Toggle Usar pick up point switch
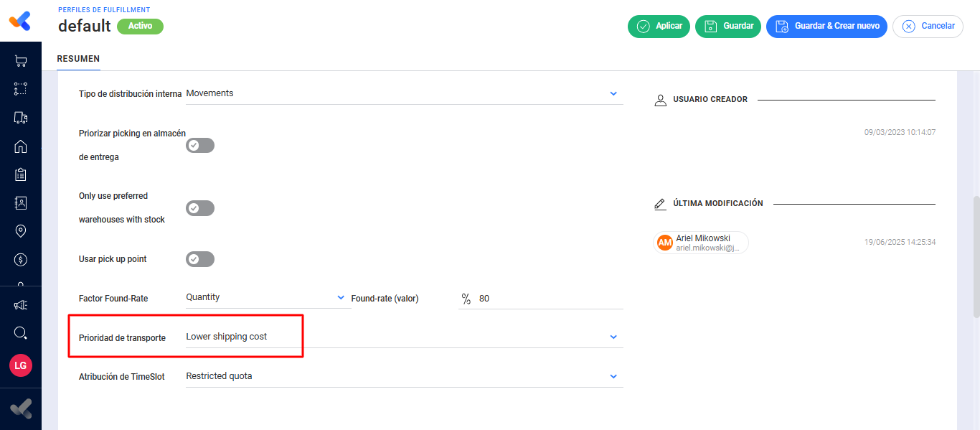The width and height of the screenshot is (980, 430). pyautogui.click(x=200, y=259)
